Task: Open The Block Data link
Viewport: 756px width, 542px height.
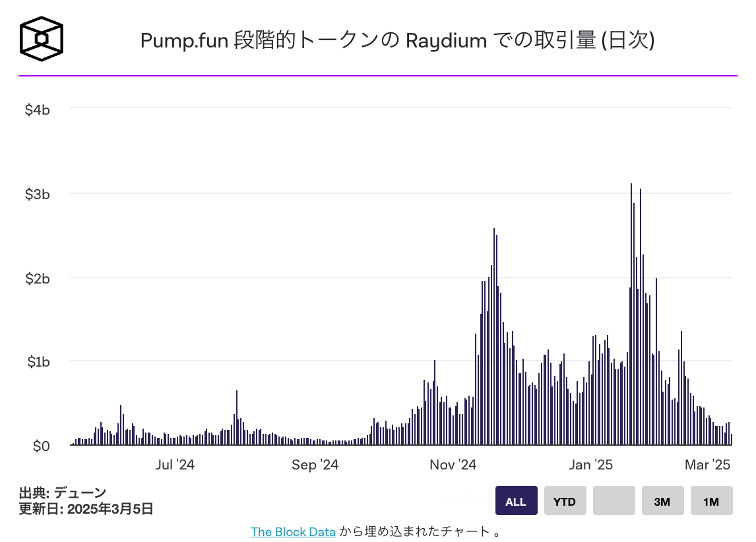Action: 293,532
